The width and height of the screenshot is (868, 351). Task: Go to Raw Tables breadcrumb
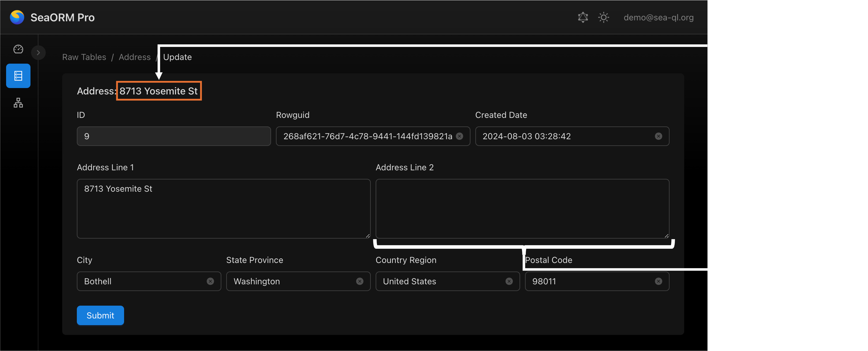pos(84,57)
